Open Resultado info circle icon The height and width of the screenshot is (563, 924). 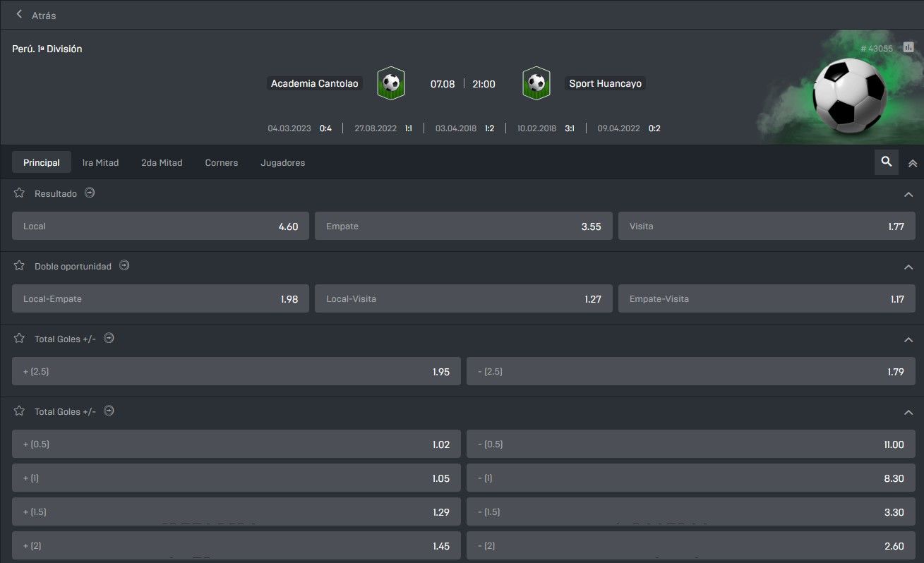pos(90,193)
